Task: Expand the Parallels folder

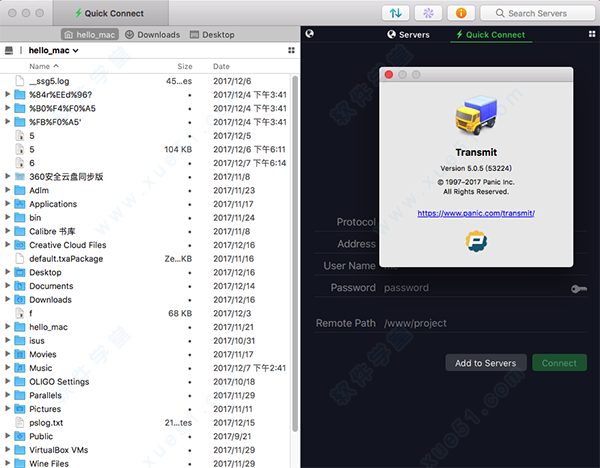Action: click(x=7, y=395)
